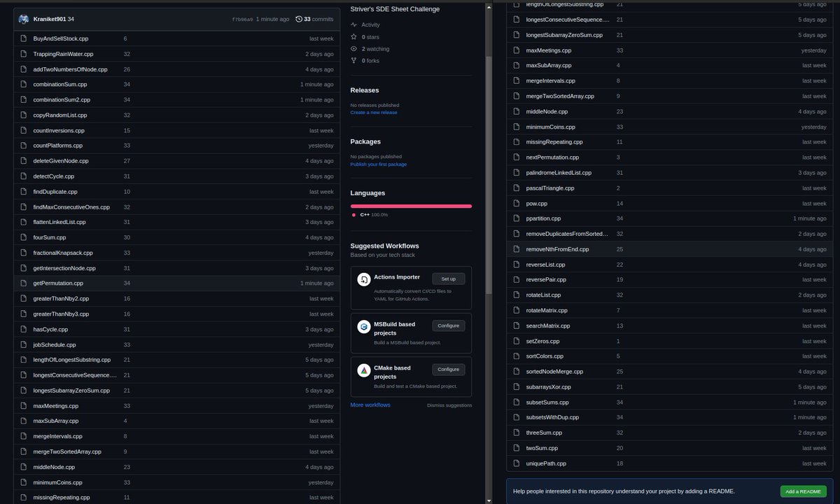Open subsetsWithDup.cpp file
Screen dimensions: 840x504
[x=552, y=417]
